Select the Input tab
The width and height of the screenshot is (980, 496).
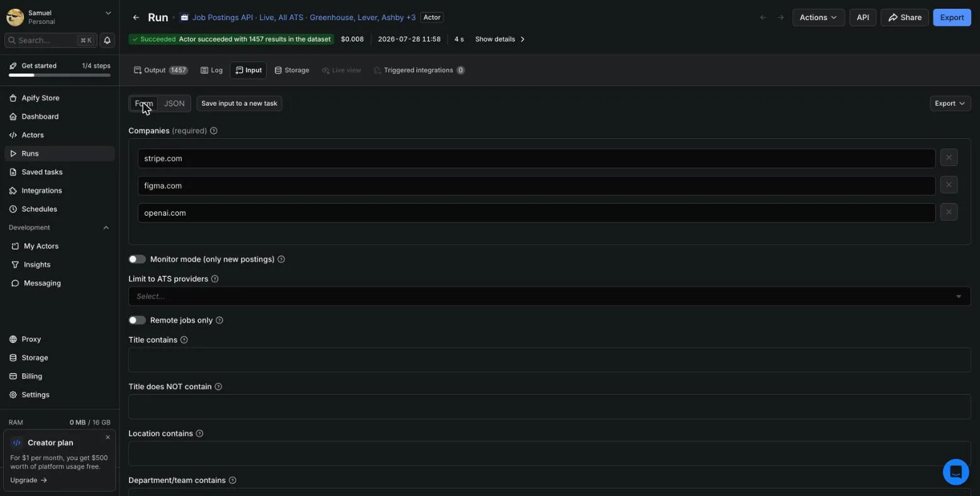[x=248, y=70]
